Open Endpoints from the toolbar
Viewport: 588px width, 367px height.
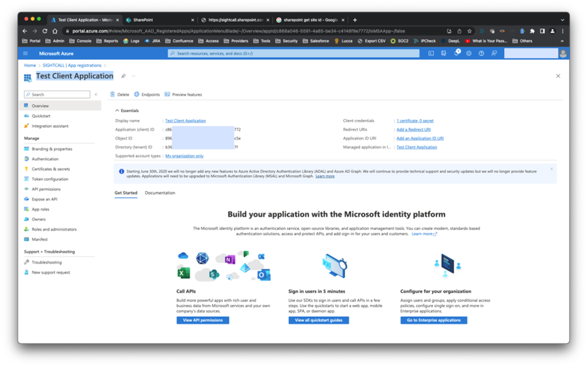(x=147, y=95)
